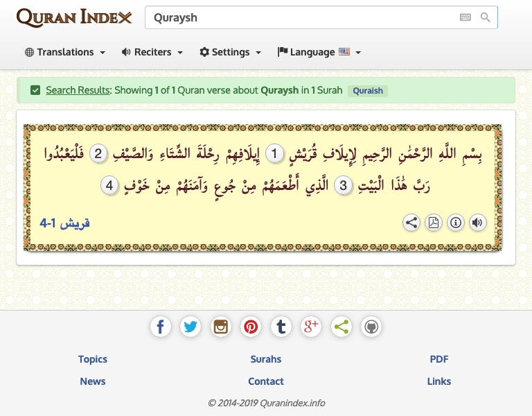The image size is (532, 416).
Task: Click the share icon in verse card
Action: (411, 223)
